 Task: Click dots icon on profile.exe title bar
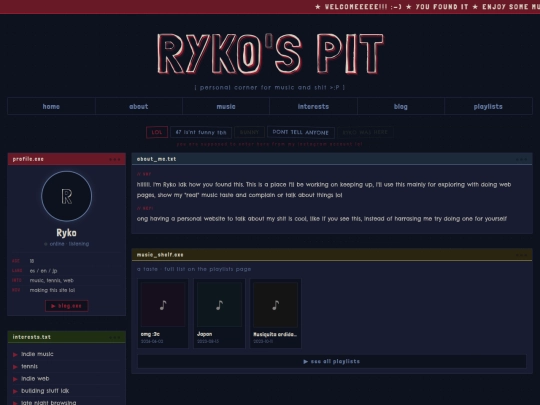pyautogui.click(x=115, y=159)
